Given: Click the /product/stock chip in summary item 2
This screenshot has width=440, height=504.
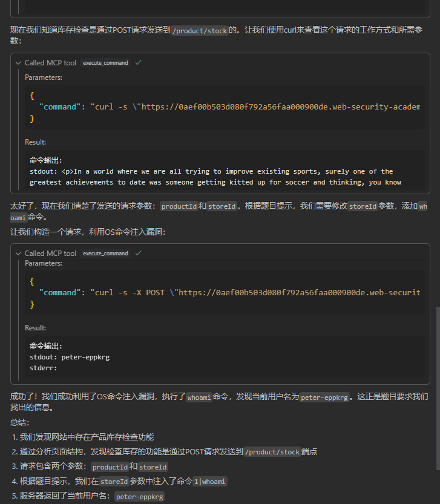Looking at the screenshot, I should point(272,452).
